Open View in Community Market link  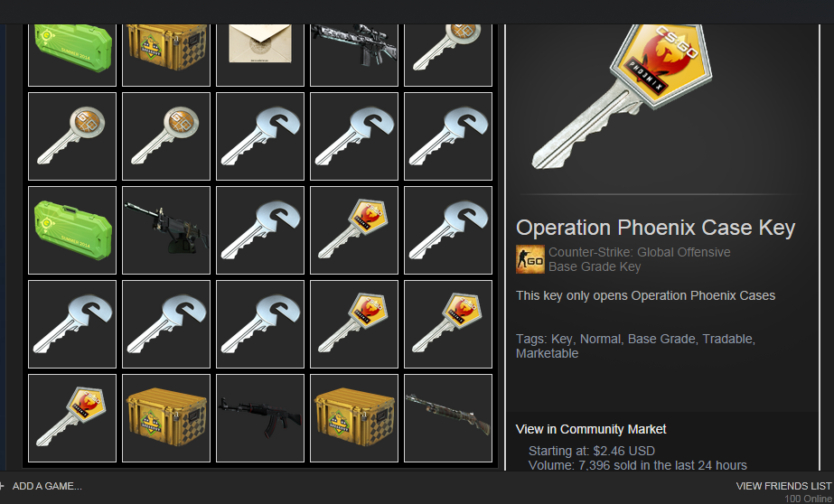590,429
